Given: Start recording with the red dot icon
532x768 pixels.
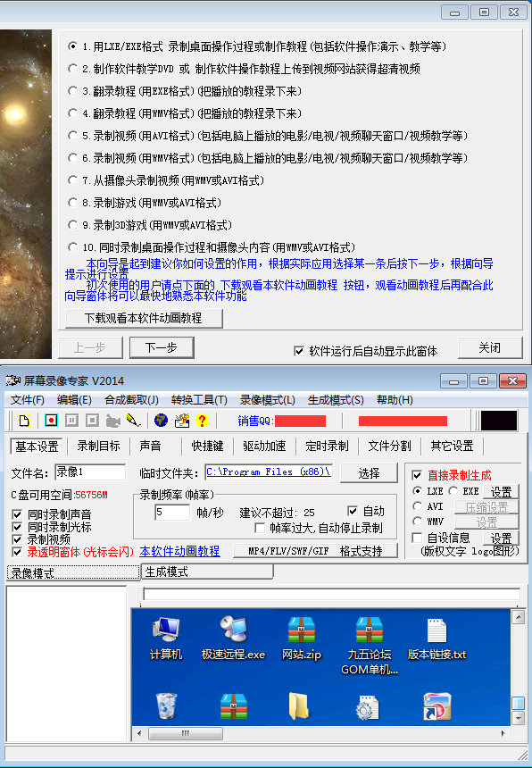Looking at the screenshot, I should 51,421.
